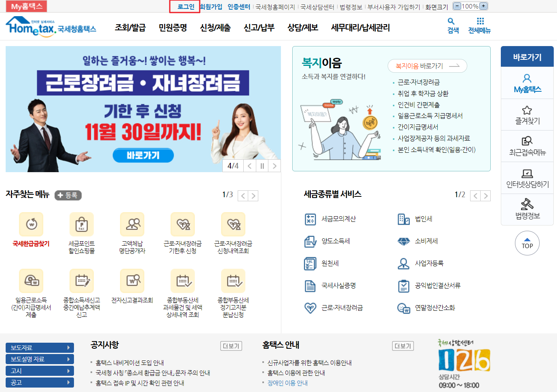
Task: Show the previous banner slide
Action: 250,166
